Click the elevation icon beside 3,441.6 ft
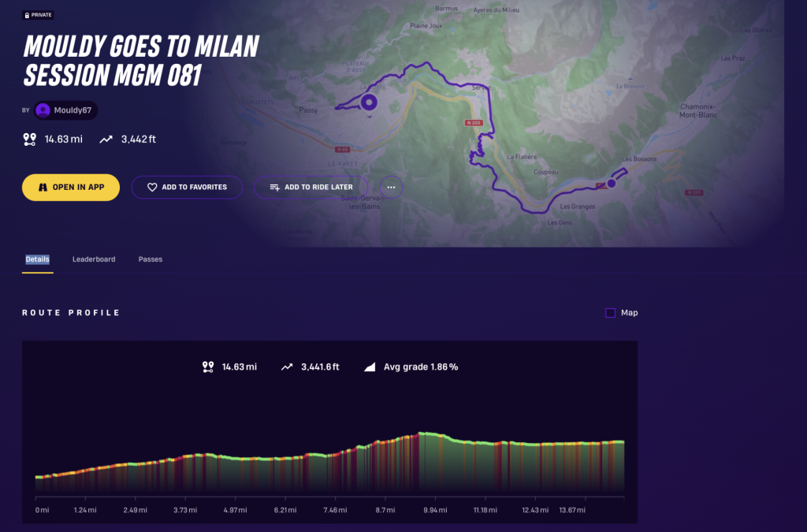The width and height of the screenshot is (807, 532). 287,366
